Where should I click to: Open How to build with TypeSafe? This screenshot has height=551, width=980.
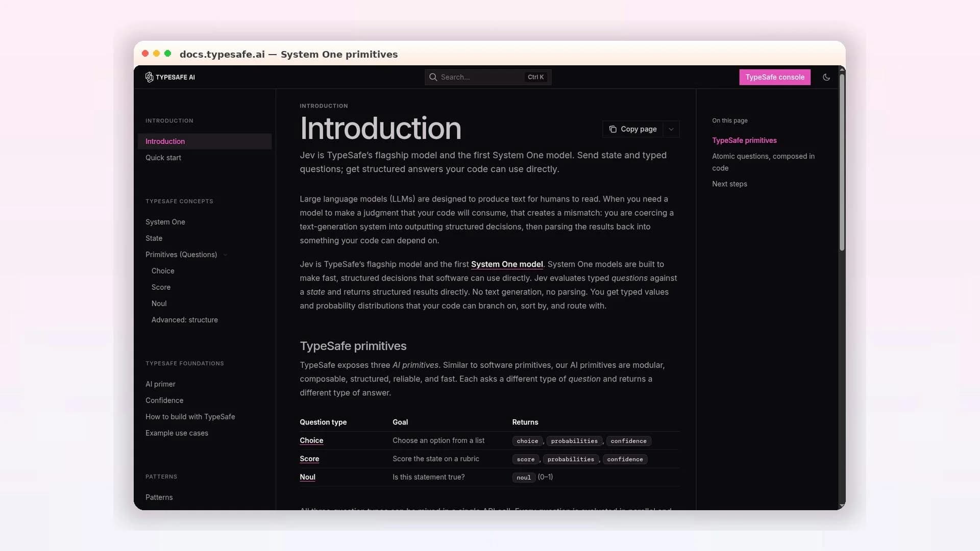coord(190,417)
